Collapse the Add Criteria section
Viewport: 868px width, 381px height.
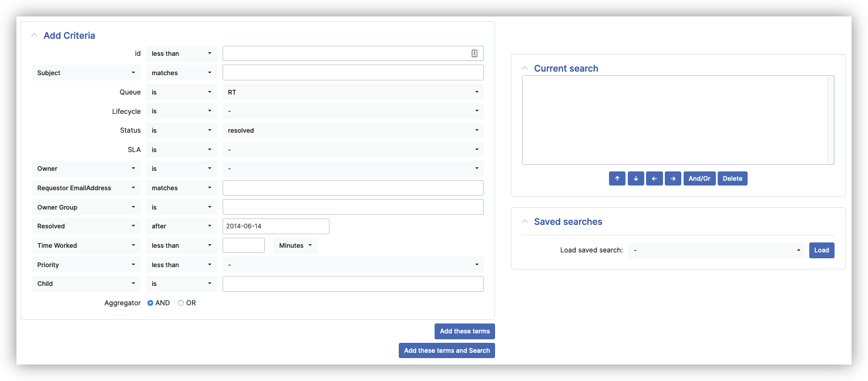pos(34,35)
